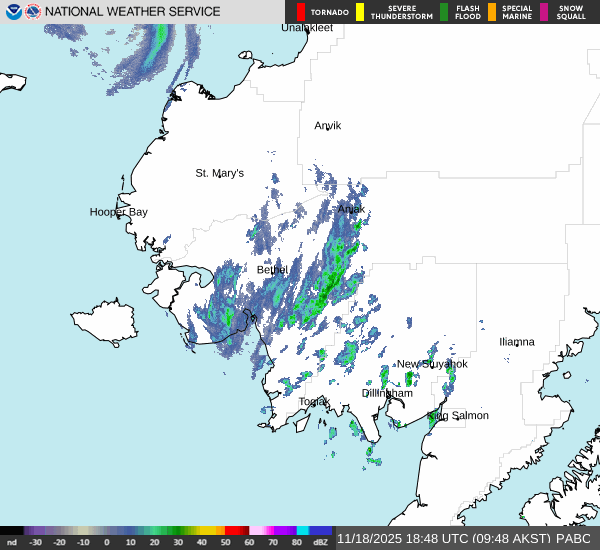The image size is (600, 550).
Task: Click the Iliamna location label
Action: pyautogui.click(x=517, y=342)
